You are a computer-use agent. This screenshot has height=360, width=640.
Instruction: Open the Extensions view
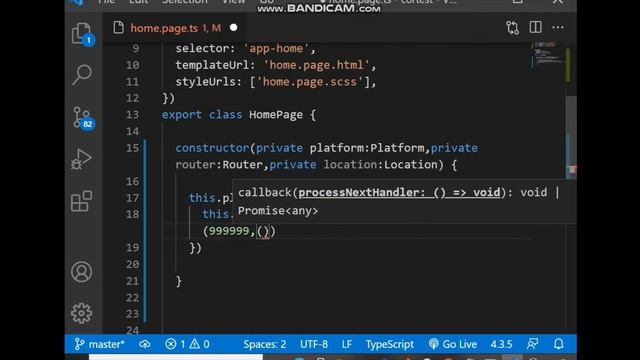81,201
